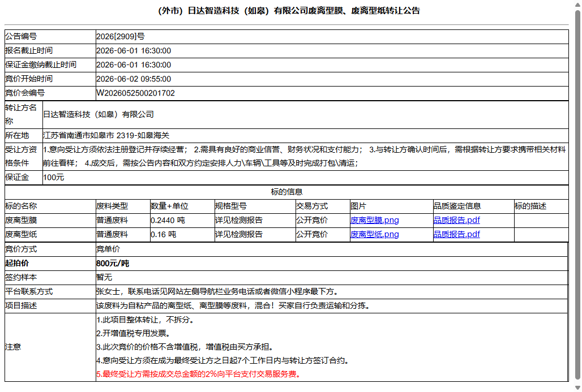The width and height of the screenshot is (582, 392).
Task: Click the 保证金缴纳截止时间 date value
Action: [x=134, y=65]
